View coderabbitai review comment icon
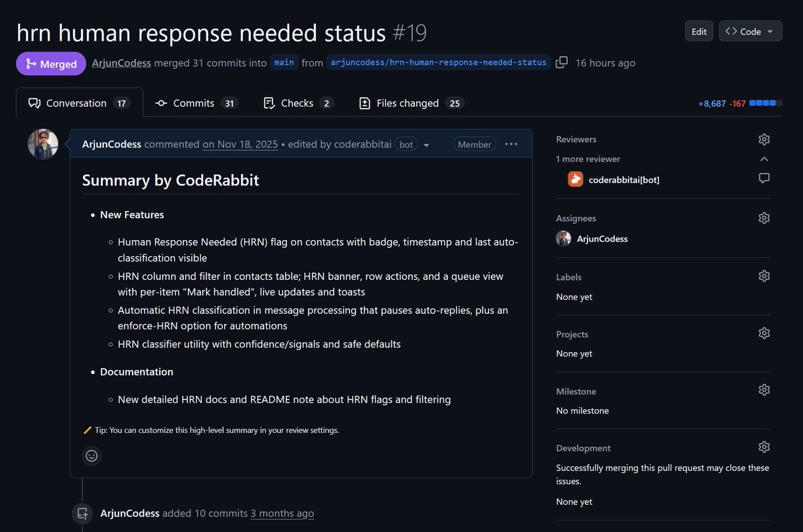 [764, 178]
